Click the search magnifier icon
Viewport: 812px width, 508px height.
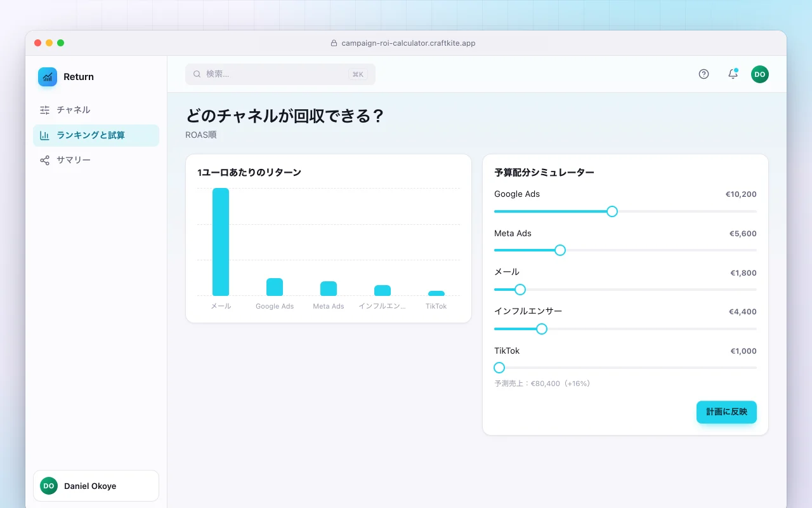tap(197, 74)
